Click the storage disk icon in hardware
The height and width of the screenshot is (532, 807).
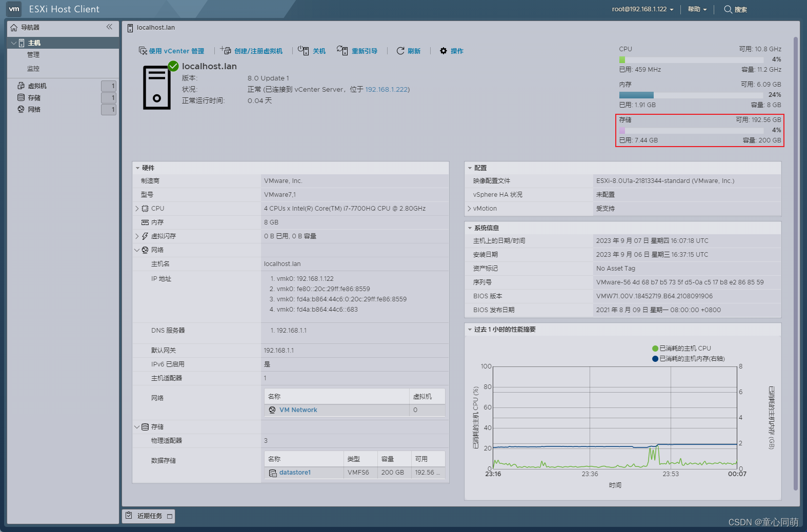[x=145, y=427]
